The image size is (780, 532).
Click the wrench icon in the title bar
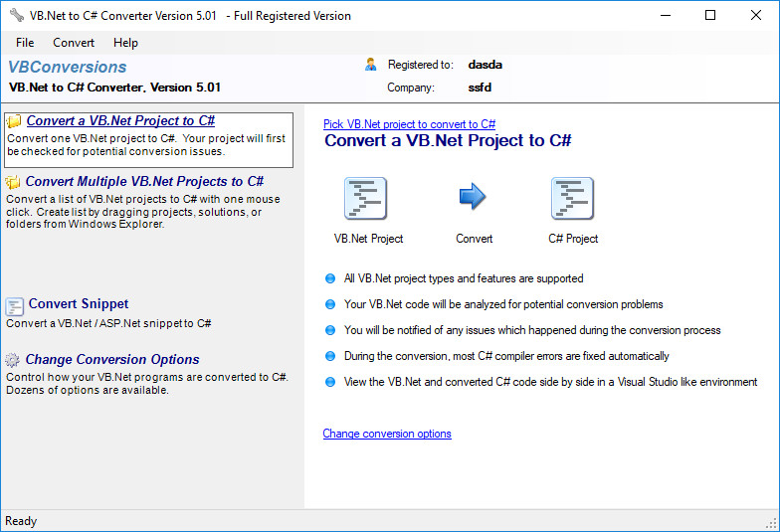pyautogui.click(x=16, y=15)
